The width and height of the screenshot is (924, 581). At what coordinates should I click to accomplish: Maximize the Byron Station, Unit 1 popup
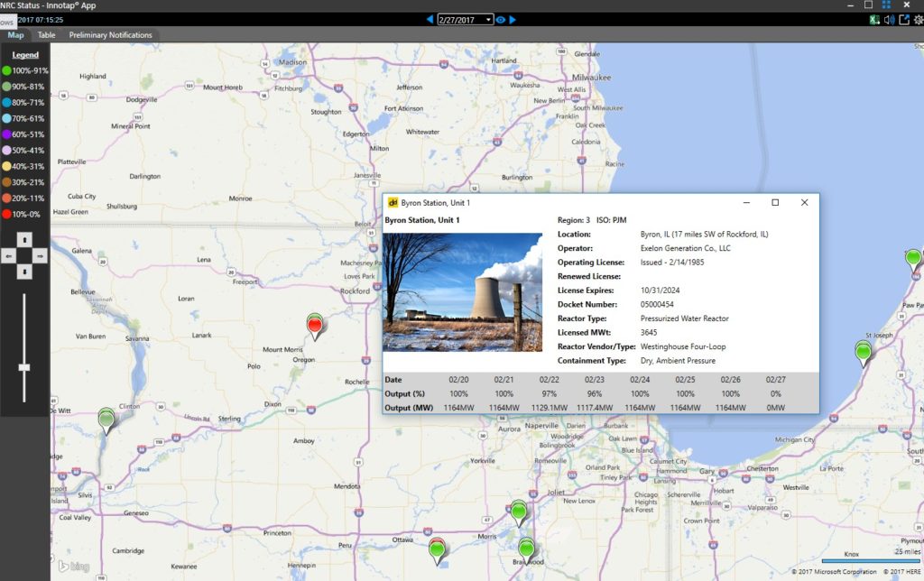click(775, 203)
